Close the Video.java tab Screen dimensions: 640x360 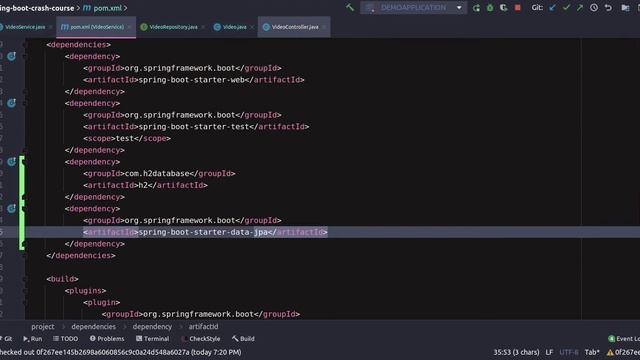(x=252, y=27)
